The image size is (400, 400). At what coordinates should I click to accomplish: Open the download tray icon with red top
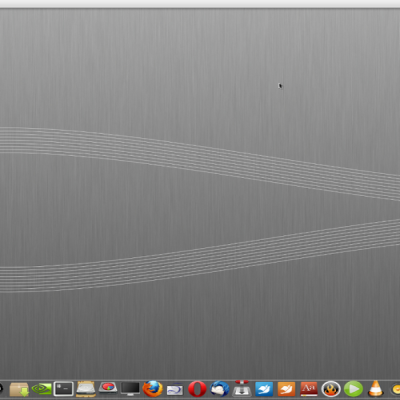[242, 388]
